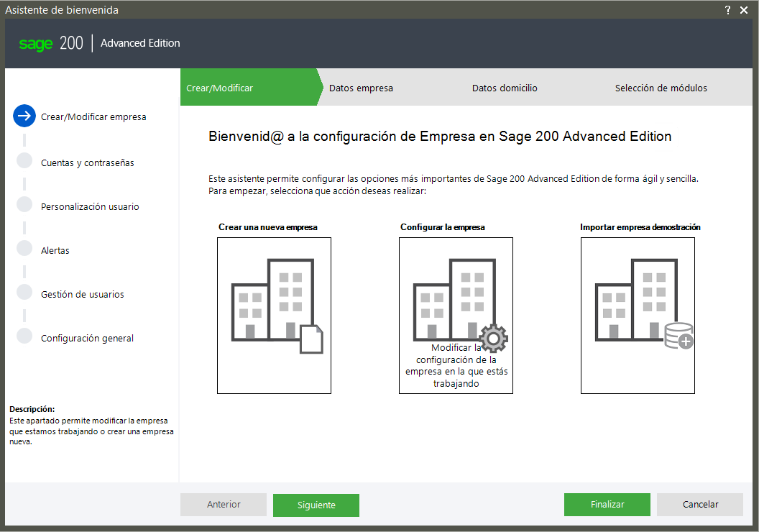Screen dimensions: 759x532
Task: Click the green Finalizar button
Action: coord(607,505)
